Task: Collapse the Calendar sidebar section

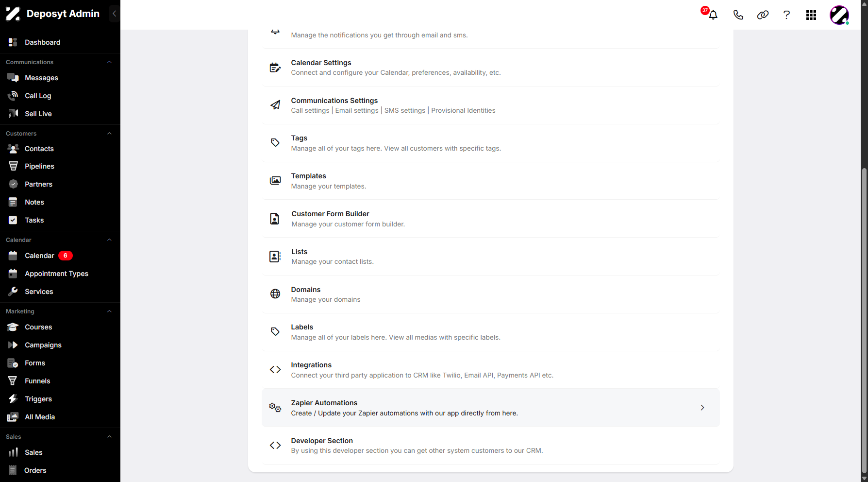Action: coord(109,240)
